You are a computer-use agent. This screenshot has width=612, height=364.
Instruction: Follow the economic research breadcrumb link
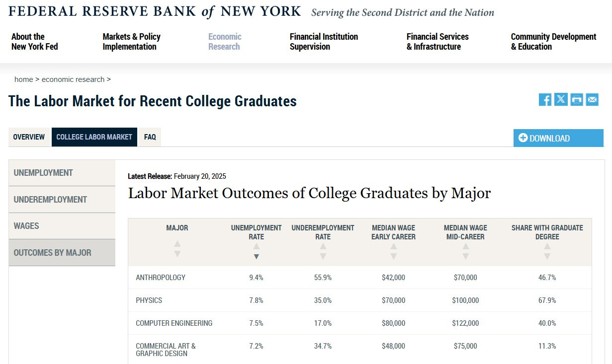coord(73,79)
